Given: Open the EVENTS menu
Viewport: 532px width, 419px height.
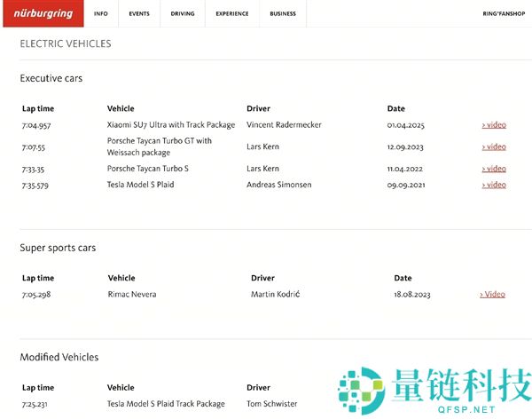Looking at the screenshot, I should pos(139,13).
